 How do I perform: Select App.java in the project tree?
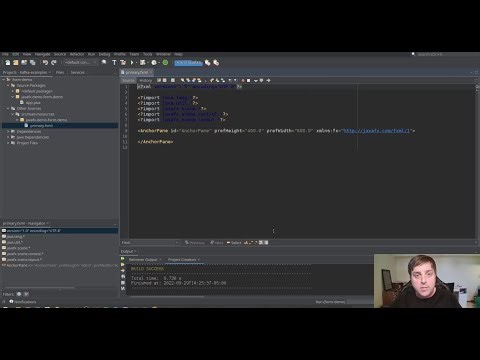(33, 103)
